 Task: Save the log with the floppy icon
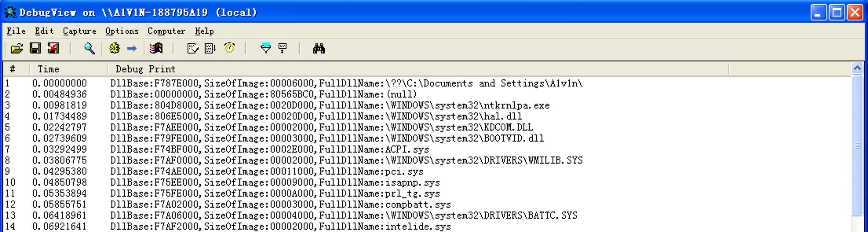pyautogui.click(x=35, y=48)
